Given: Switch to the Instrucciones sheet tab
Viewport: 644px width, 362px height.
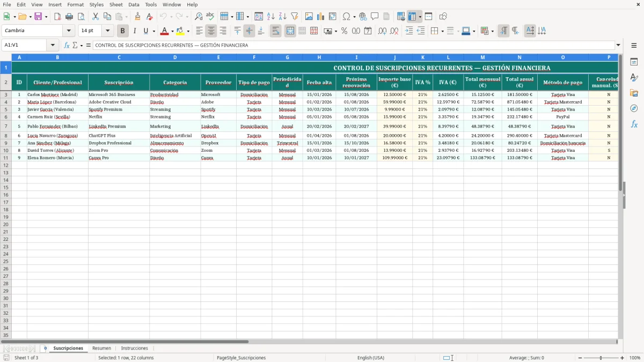Looking at the screenshot, I should click(134, 348).
